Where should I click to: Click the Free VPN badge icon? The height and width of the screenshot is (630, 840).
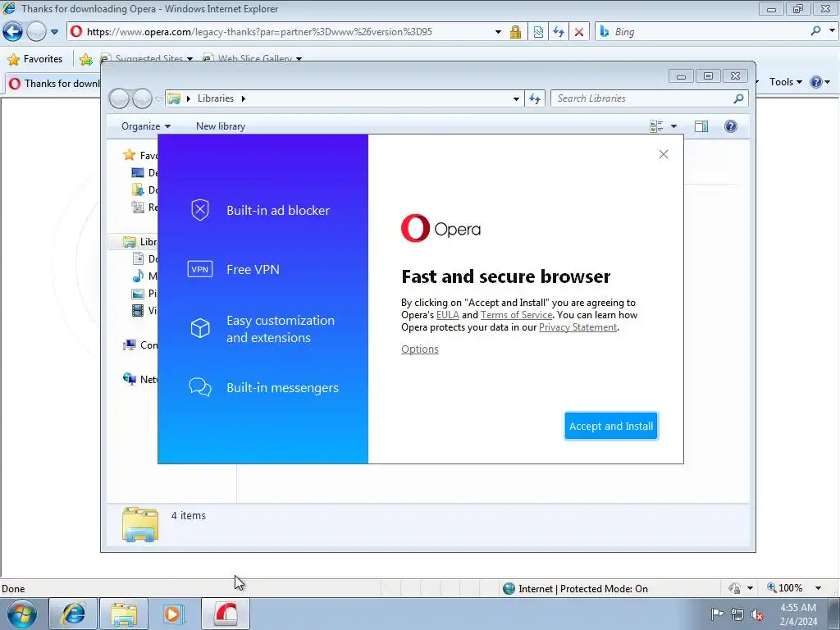[200, 269]
